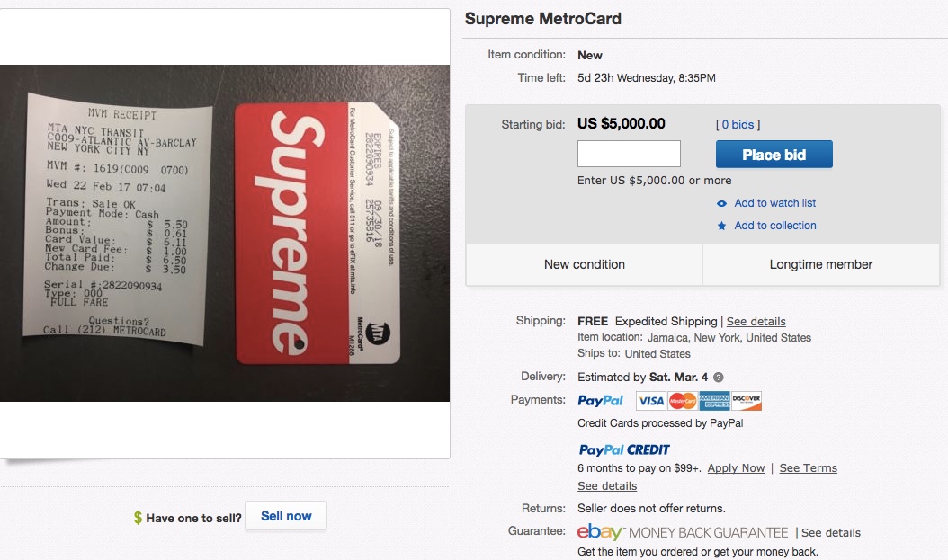Add the item to collection
Image resolution: width=948 pixels, height=560 pixels.
(774, 226)
